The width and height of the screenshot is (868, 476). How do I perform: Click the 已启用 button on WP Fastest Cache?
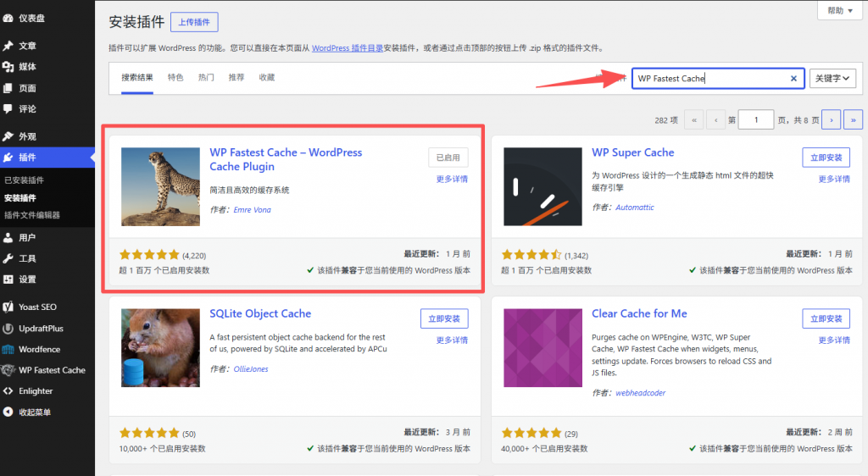tap(448, 158)
